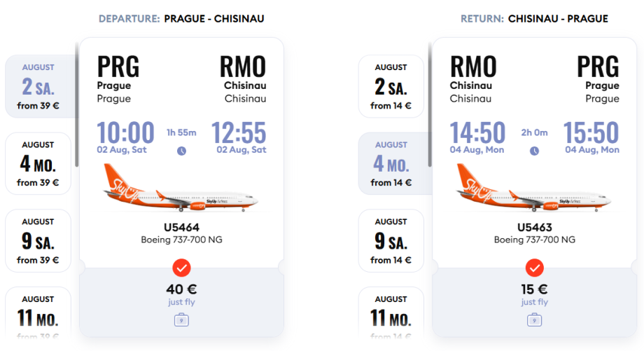Select August 2 Sa. return date

(391, 87)
